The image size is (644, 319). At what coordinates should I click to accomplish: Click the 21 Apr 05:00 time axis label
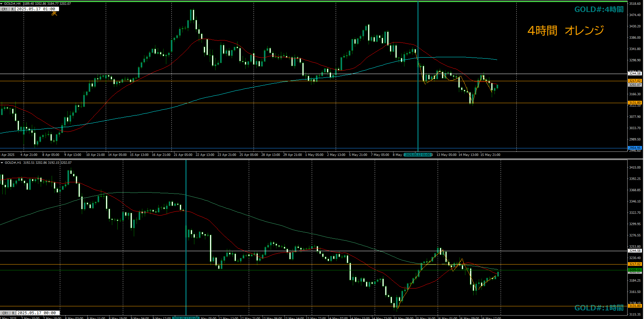pos(183,155)
